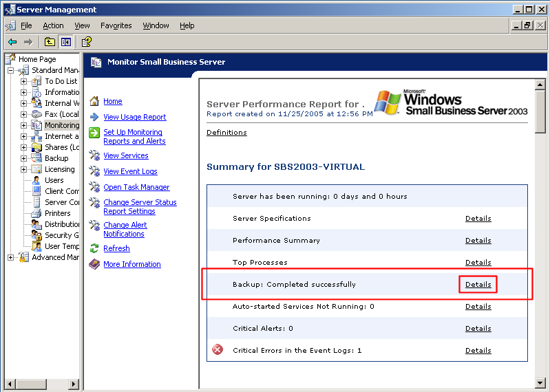The height and width of the screenshot is (392, 550).
Task: Expand the Licensing tree node
Action: (23, 170)
